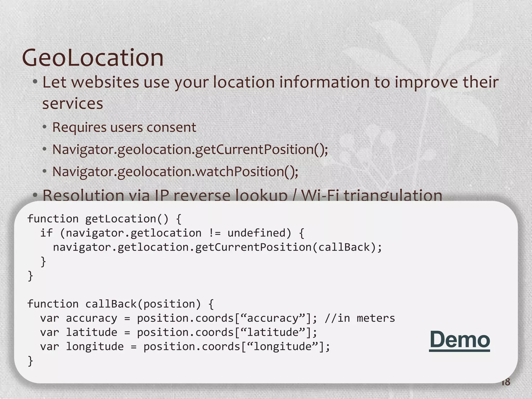Click the closing brace ending the getLocation function

coord(30,276)
